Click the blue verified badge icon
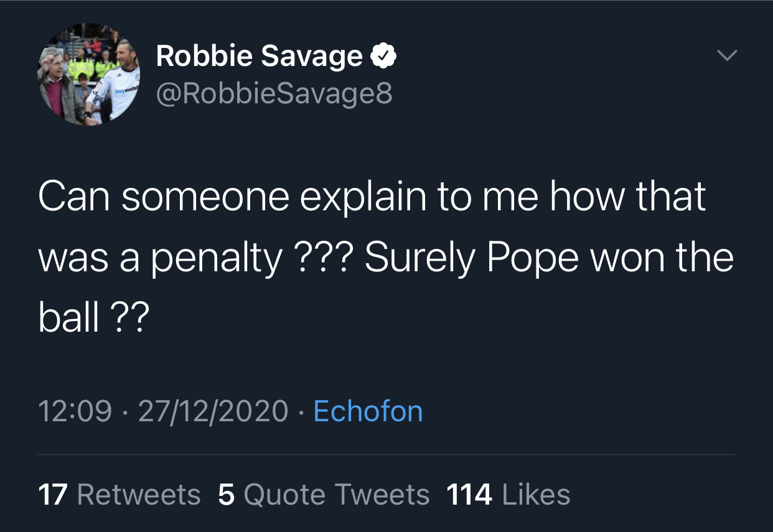This screenshot has height=532, width=773. tap(384, 56)
